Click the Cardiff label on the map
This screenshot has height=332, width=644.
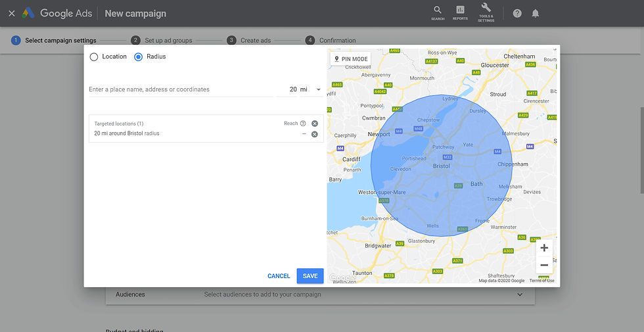(351, 159)
